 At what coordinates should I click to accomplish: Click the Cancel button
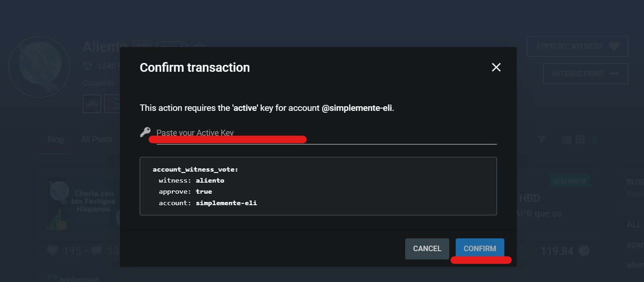pos(427,249)
